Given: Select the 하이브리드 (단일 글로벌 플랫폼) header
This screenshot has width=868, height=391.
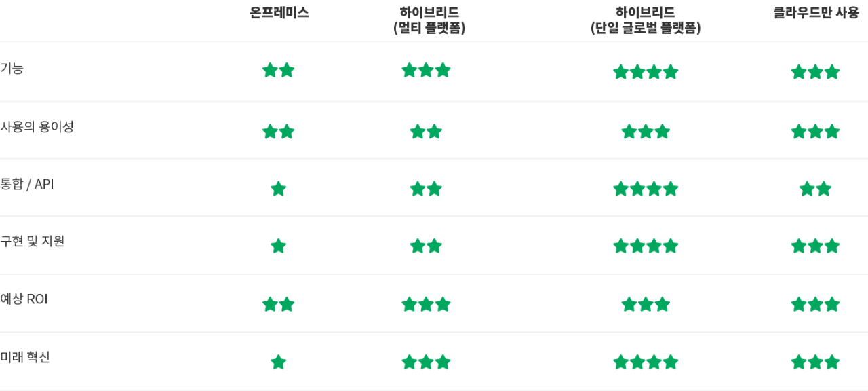Looking at the screenshot, I should [646, 20].
